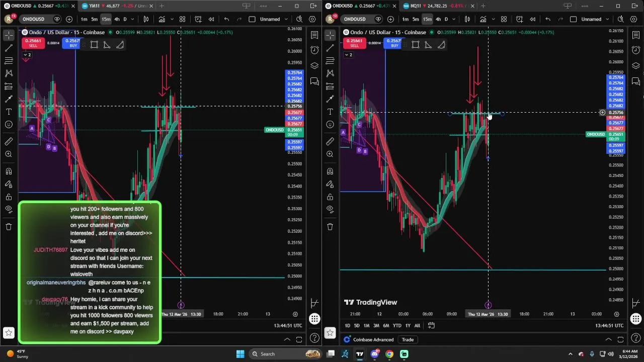Select the ruler measure tool in right window
Image resolution: width=644 pixels, height=362 pixels.
330,141
